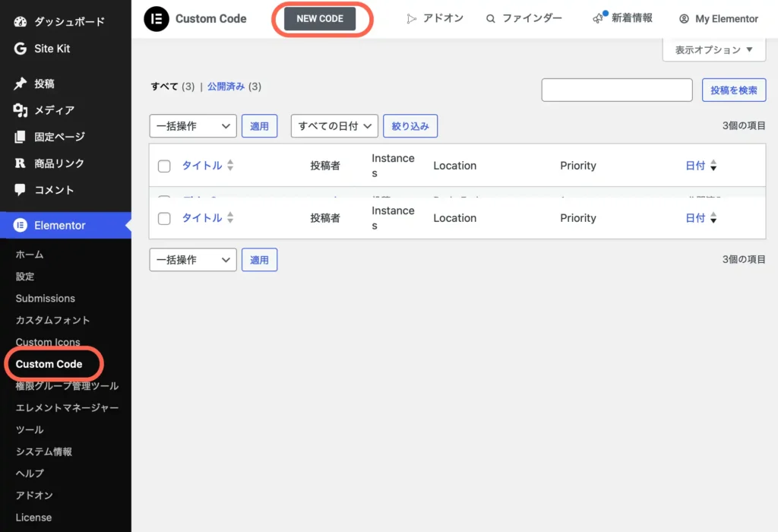Click the magnifier icon for ファインダー
Viewport: 778px width, 532px height.
click(x=490, y=19)
